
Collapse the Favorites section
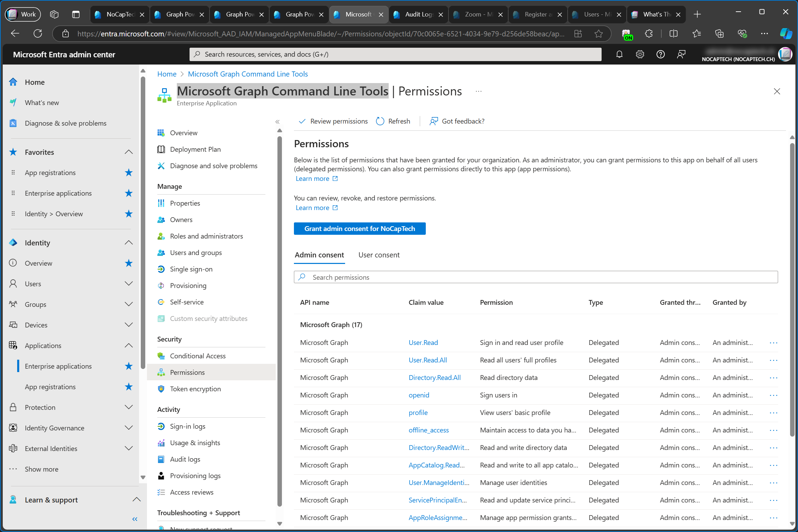pos(129,152)
